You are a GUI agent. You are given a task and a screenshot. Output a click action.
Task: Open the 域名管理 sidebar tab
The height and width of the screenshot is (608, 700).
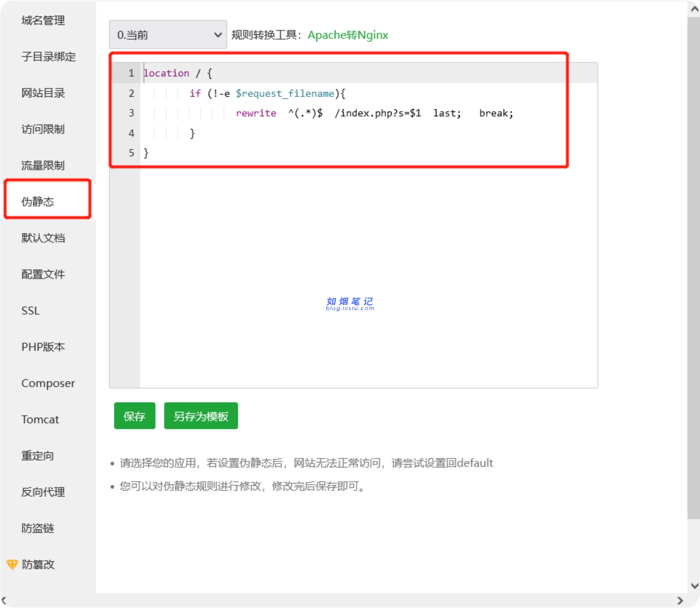click(x=43, y=20)
